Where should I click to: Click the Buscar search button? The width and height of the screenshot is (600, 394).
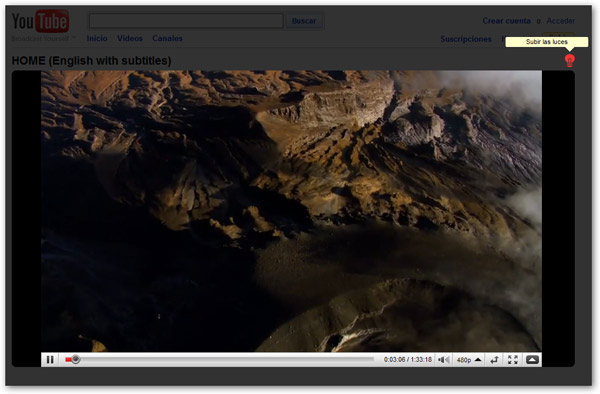304,21
